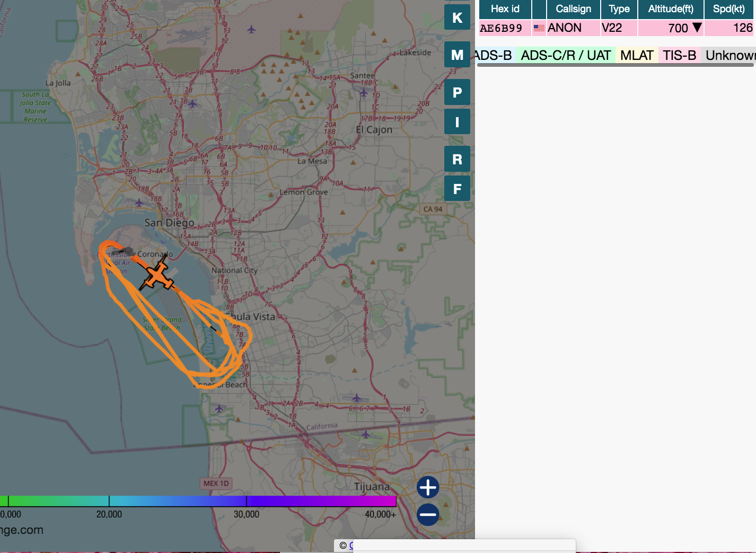756x553 pixels.
Task: Click the altitude color scale bar
Action: coord(198,501)
